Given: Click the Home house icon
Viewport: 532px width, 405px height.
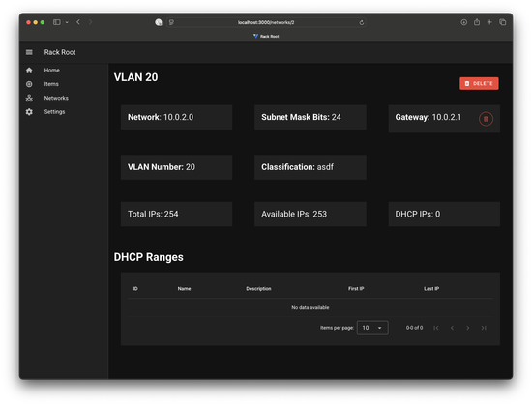Looking at the screenshot, I should pos(29,71).
